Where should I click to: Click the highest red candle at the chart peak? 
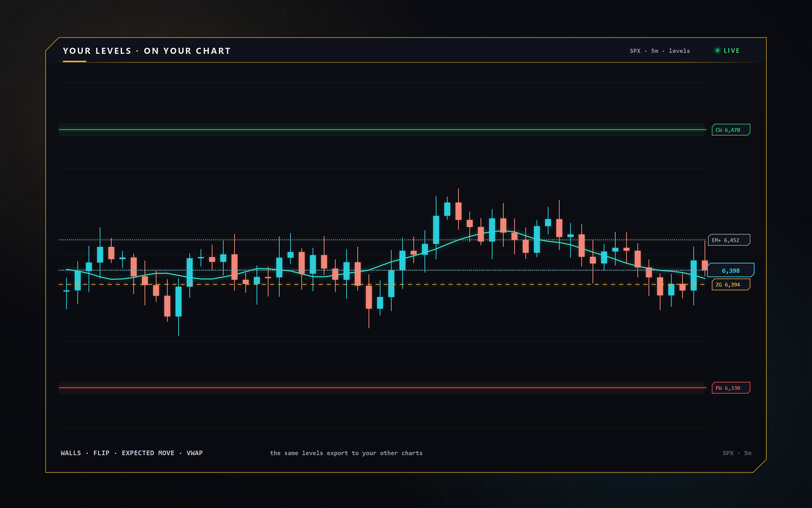click(x=458, y=211)
